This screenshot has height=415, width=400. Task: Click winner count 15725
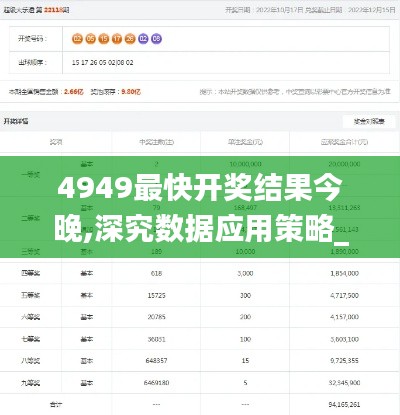click(156, 295)
